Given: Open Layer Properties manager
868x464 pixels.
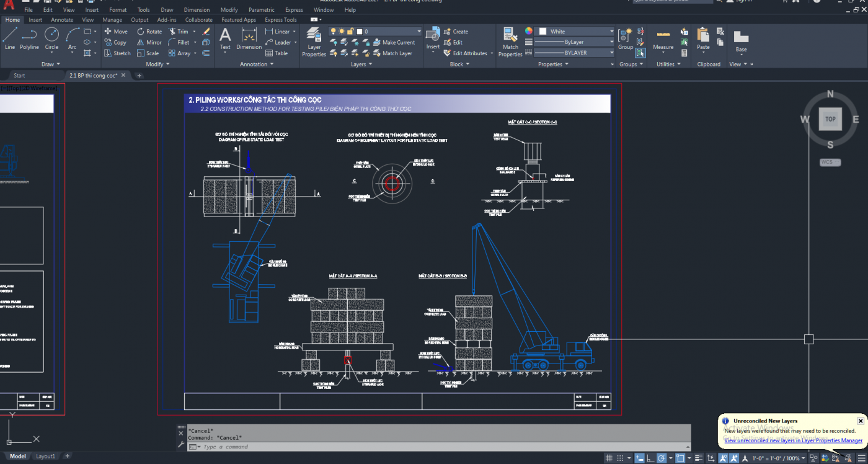Looking at the screenshot, I should click(x=314, y=42).
